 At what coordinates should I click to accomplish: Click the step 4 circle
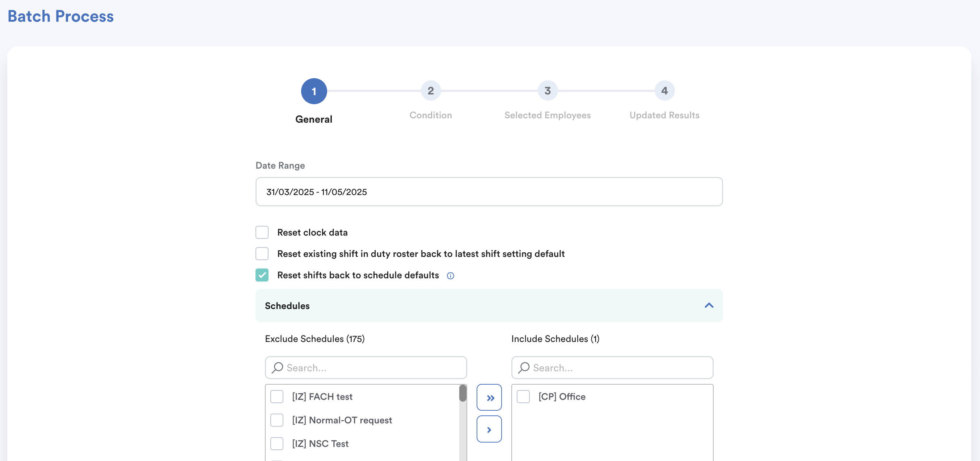tap(664, 90)
